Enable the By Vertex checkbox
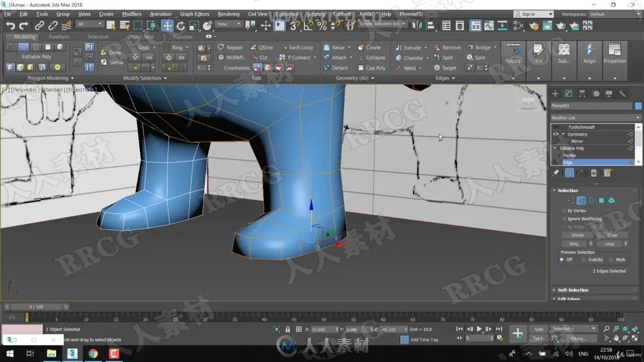The image size is (644, 362). click(564, 211)
